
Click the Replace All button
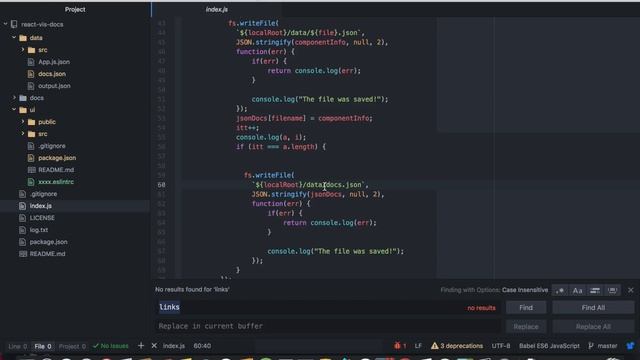pyautogui.click(x=593, y=327)
